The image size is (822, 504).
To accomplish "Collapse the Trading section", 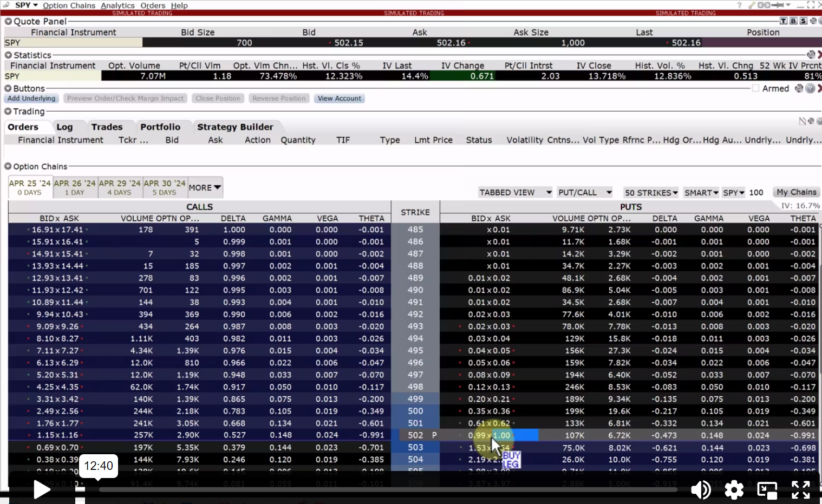I will click(x=8, y=112).
